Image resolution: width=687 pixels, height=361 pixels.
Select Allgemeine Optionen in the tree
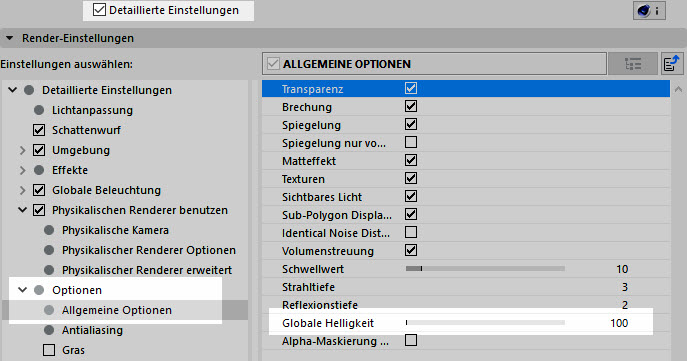tap(117, 310)
